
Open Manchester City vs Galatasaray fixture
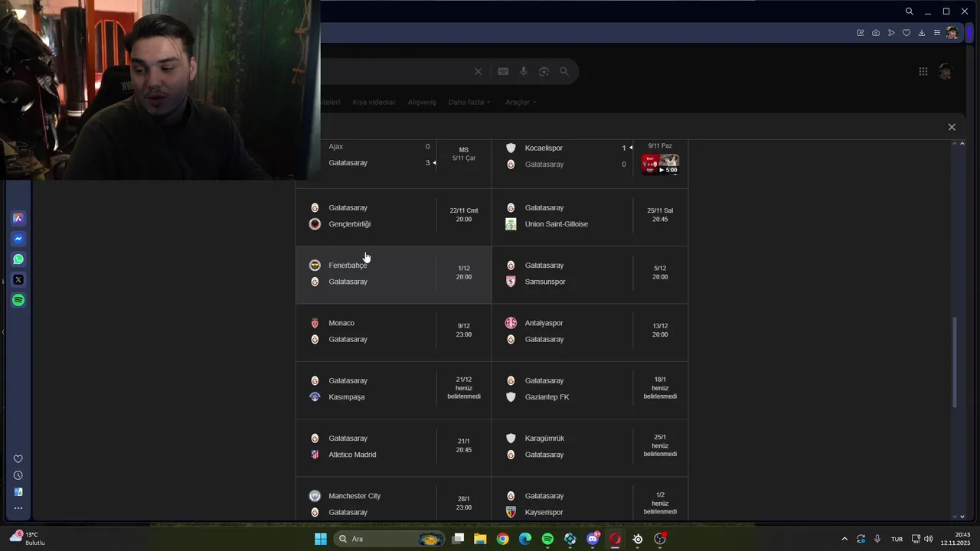point(394,500)
